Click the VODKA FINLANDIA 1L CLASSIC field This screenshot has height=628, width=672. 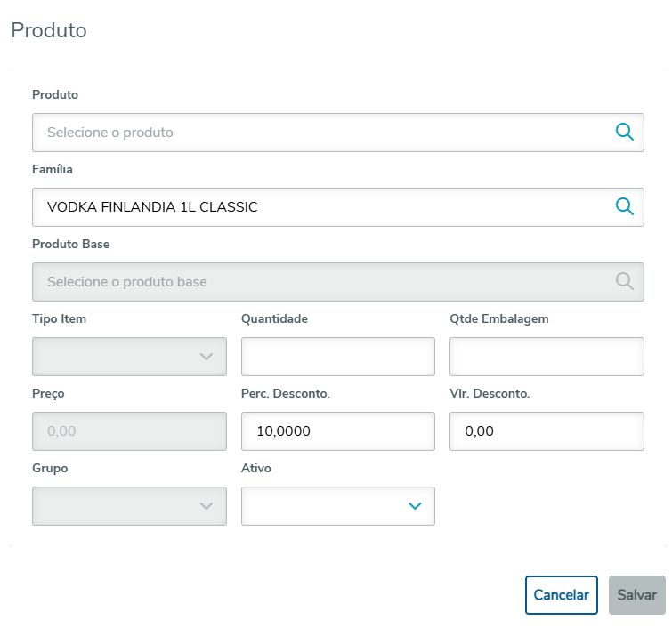[x=320, y=207]
